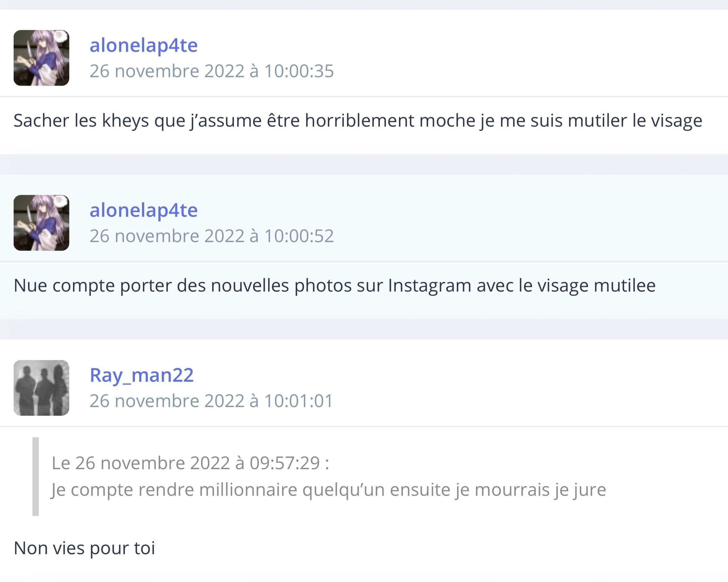
Task: Click the timestamp 26 novembre 2022 à 10:01:01
Action: [x=211, y=401]
